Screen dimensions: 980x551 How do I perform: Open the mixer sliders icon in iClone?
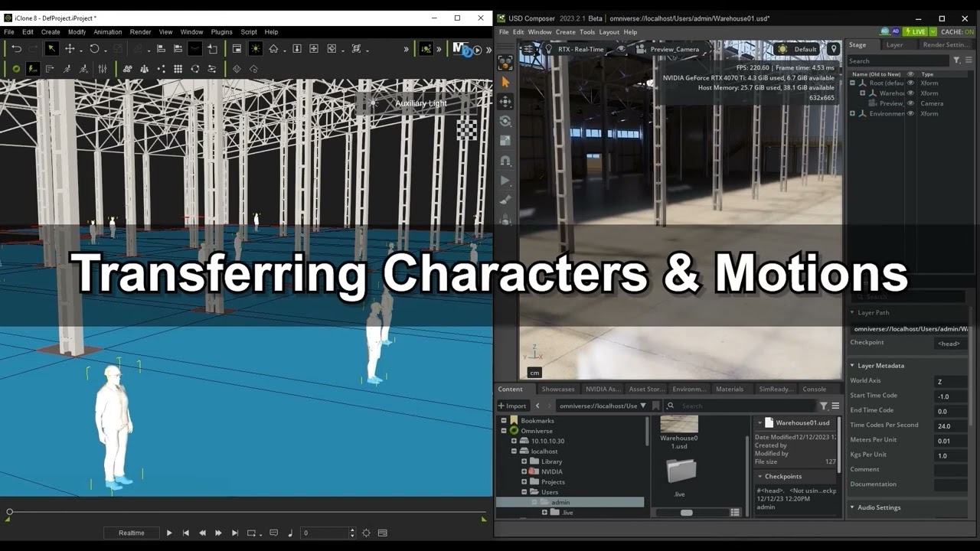pos(103,69)
